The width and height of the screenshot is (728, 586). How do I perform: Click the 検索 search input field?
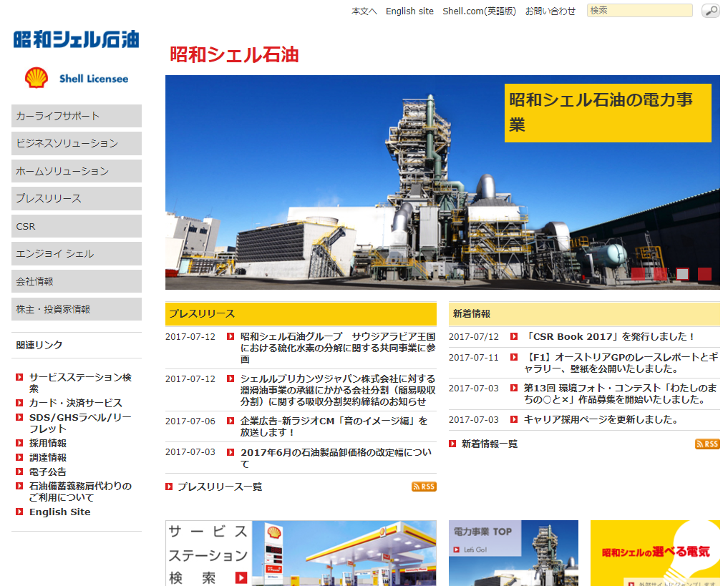click(640, 11)
